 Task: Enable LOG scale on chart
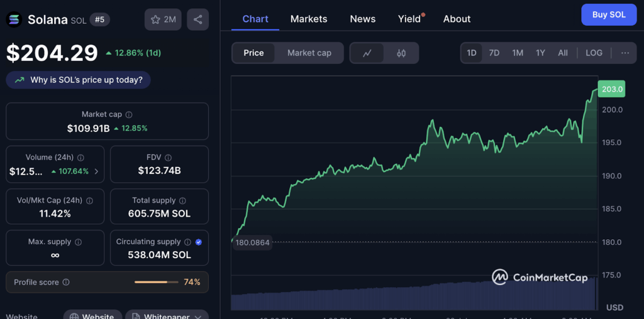[x=594, y=53]
